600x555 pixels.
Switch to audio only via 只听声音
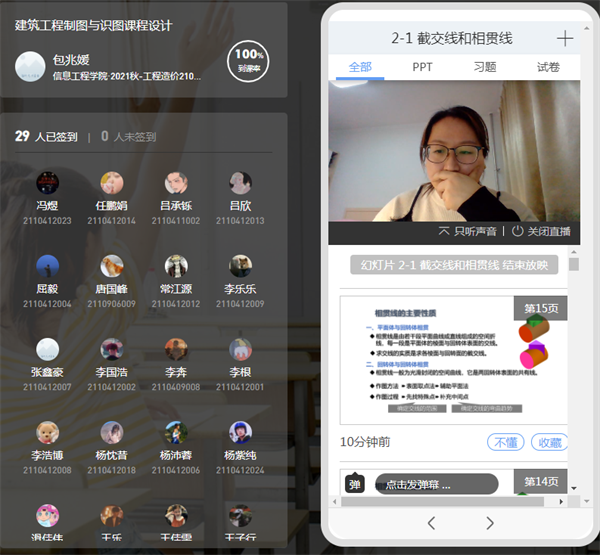(470, 232)
